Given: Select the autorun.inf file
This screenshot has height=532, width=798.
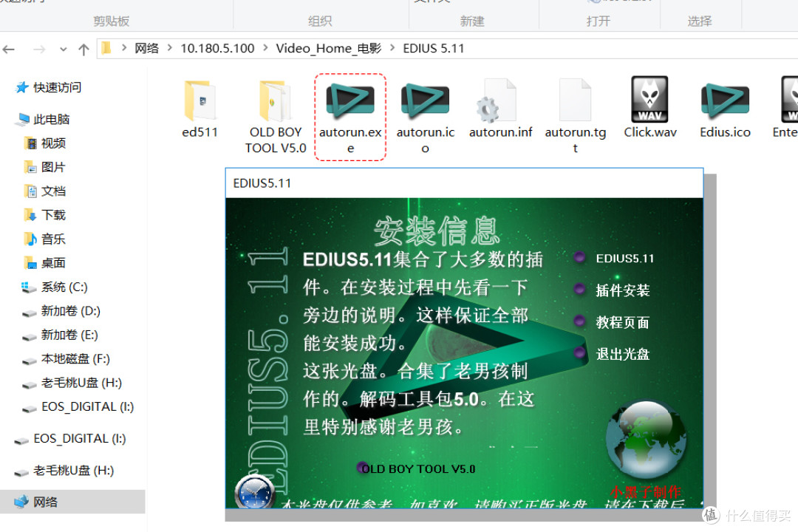Looking at the screenshot, I should tap(500, 109).
